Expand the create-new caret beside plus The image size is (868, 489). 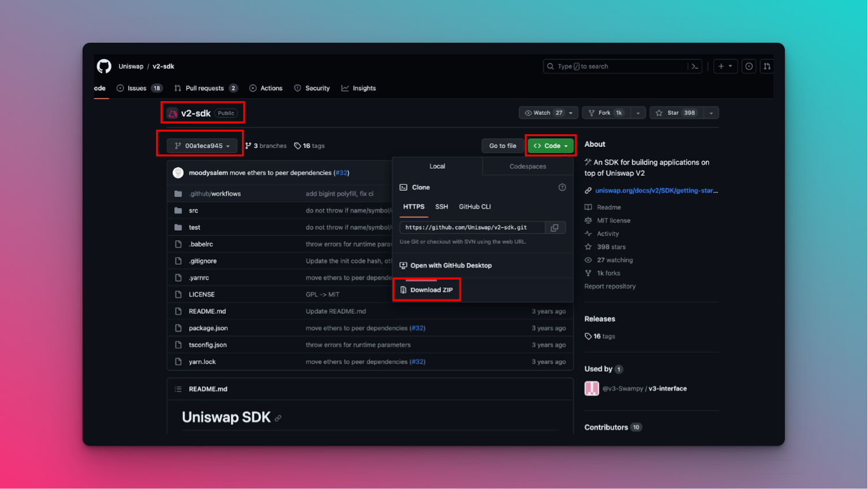[731, 66]
